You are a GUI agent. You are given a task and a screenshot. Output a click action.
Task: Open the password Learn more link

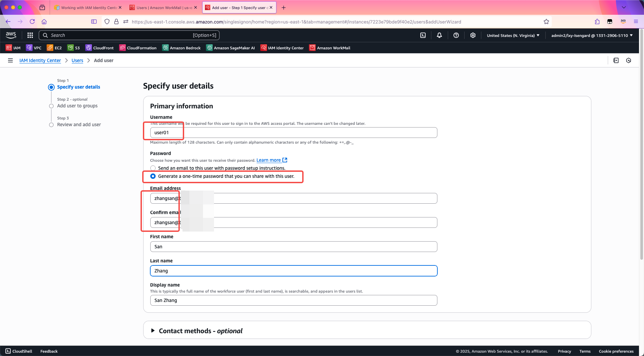point(272,160)
